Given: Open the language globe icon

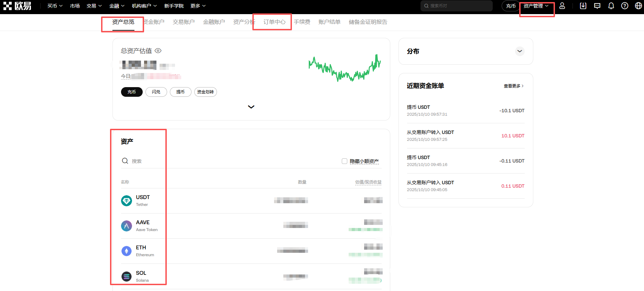Looking at the screenshot, I should pyautogui.click(x=638, y=6).
